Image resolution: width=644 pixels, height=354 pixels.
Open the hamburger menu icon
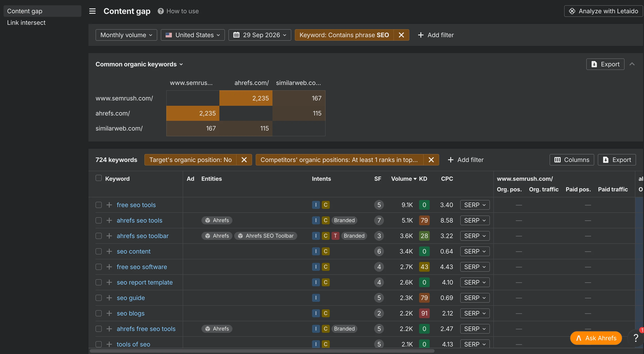92,11
